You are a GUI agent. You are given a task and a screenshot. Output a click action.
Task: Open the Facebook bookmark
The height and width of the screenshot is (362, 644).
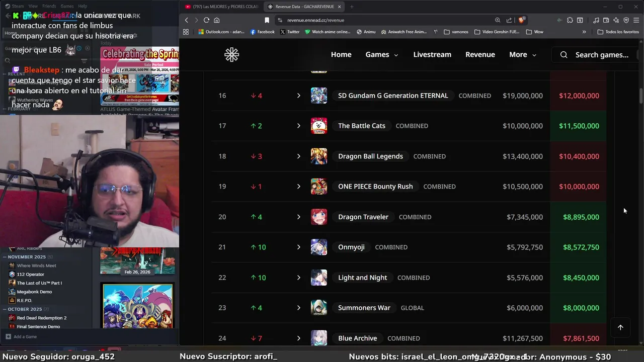(263, 32)
